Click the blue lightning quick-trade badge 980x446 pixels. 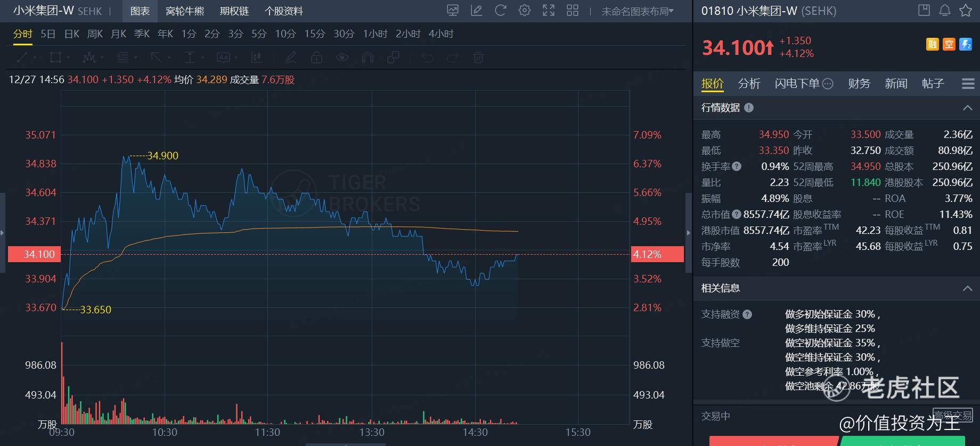[966, 45]
